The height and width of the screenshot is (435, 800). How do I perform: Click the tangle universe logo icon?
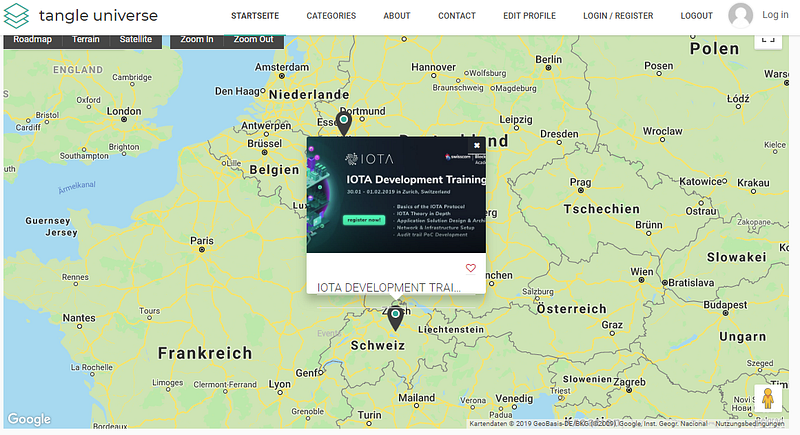[16, 15]
